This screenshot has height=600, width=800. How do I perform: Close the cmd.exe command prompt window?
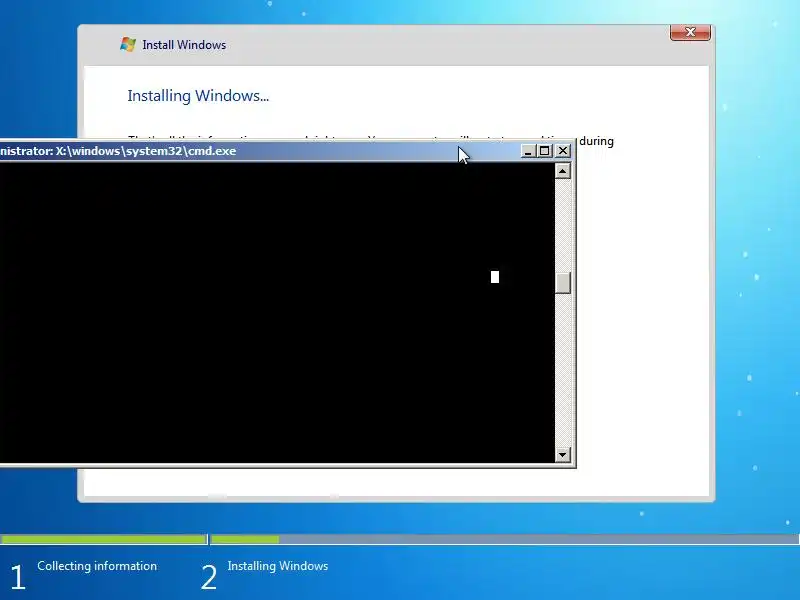(x=563, y=151)
